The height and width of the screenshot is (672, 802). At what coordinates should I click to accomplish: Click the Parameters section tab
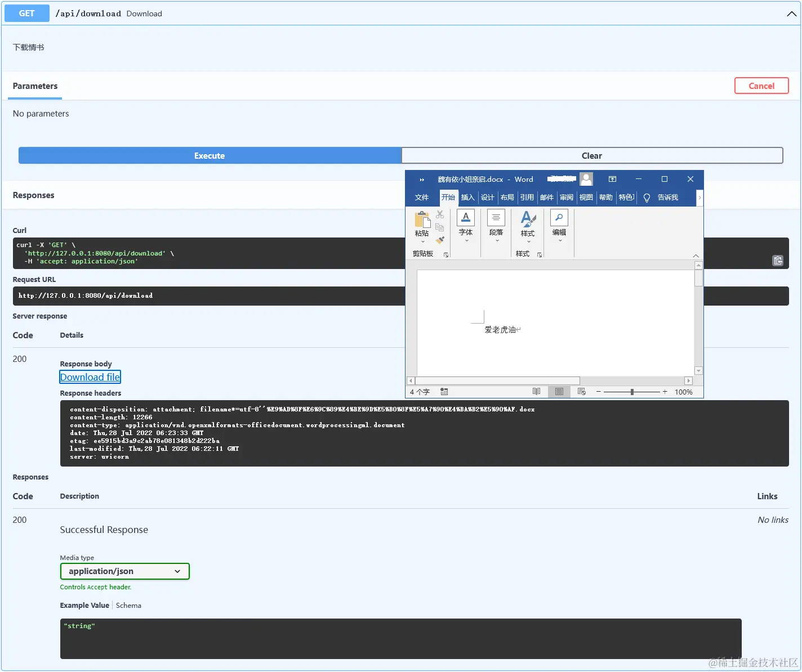[x=35, y=86]
